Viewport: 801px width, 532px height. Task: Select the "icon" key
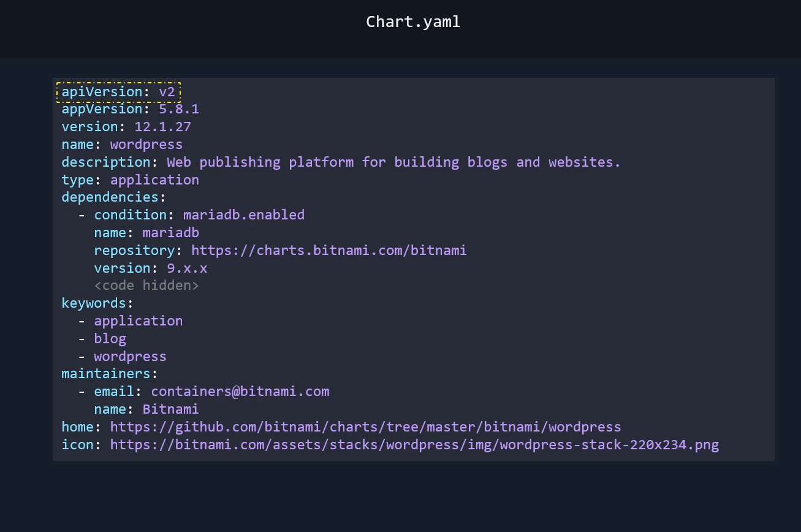[77, 445]
